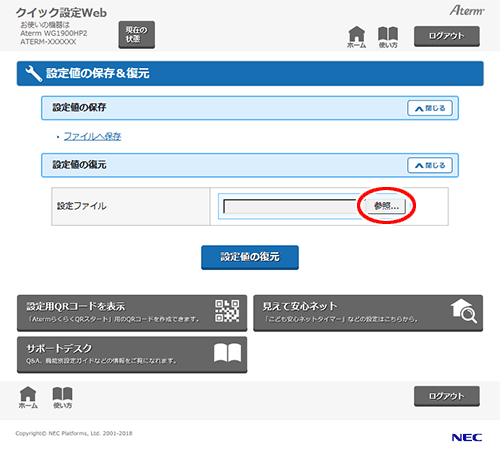The image size is (500, 458).
Task: Open the 現在の状態 button
Action: 137,34
